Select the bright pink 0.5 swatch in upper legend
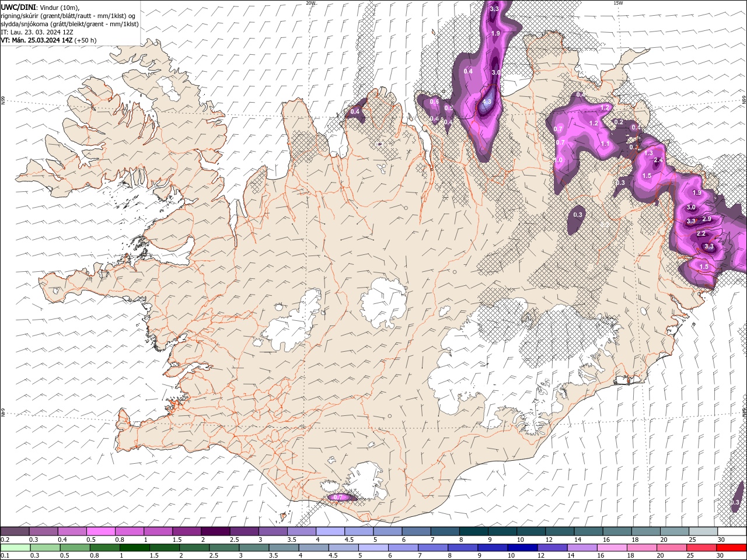Image resolution: width=747 pixels, height=560 pixels. 100,531
